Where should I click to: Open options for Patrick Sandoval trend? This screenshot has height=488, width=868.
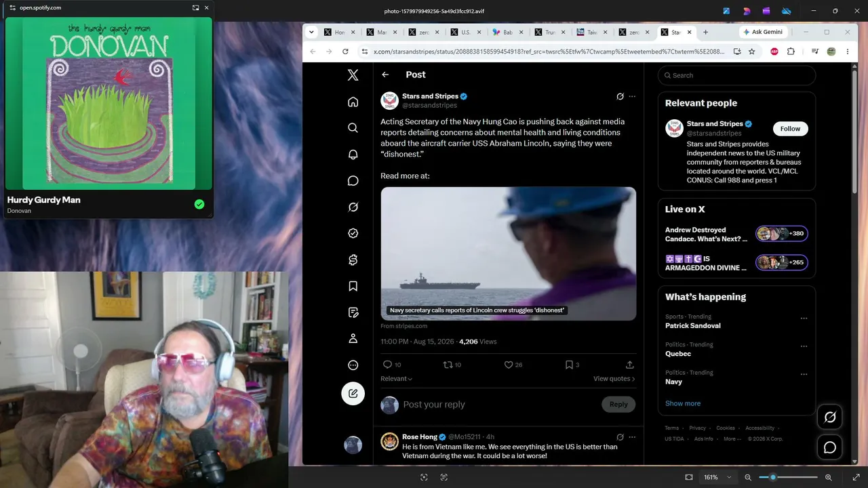(804, 318)
